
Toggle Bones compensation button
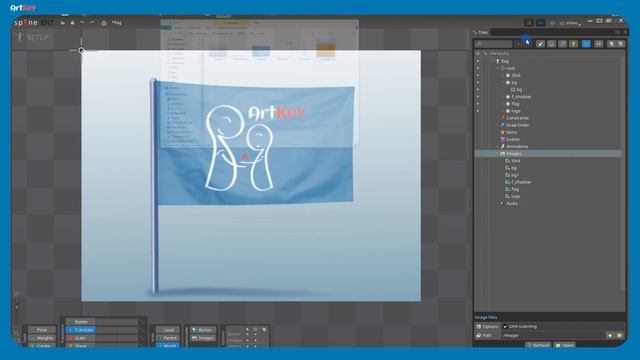tap(203, 330)
